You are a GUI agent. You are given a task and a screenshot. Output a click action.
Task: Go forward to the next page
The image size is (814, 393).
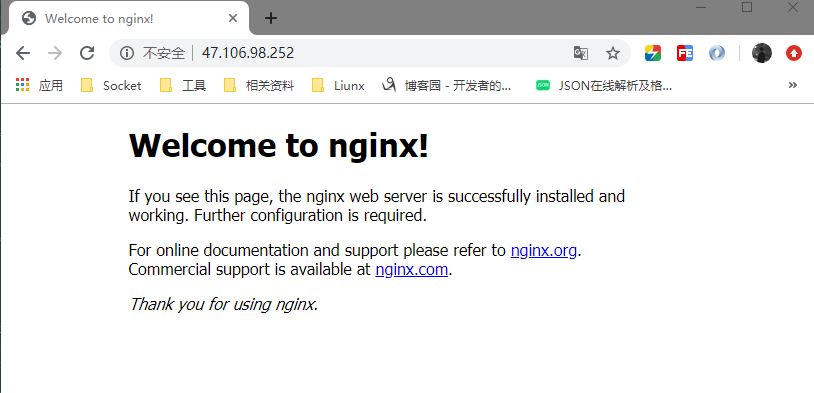pos(55,53)
